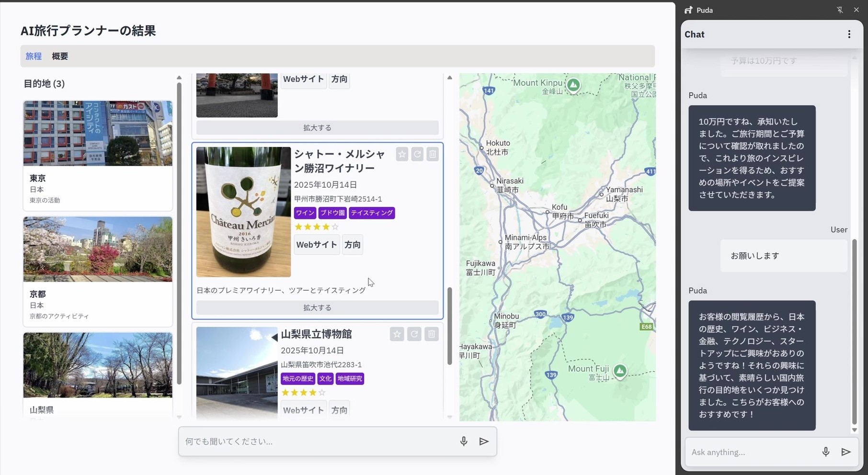Expand the top partially visible card with 拡大する
This screenshot has width=868, height=475.
pos(317,128)
